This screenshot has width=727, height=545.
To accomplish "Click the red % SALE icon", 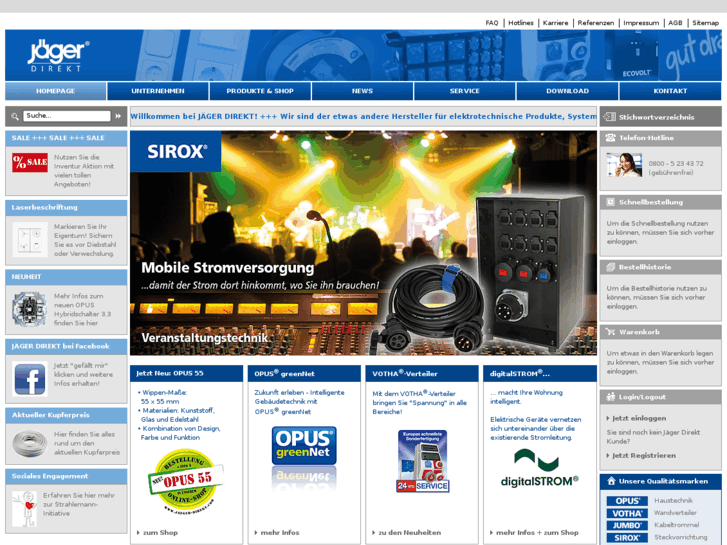I will point(30,162).
